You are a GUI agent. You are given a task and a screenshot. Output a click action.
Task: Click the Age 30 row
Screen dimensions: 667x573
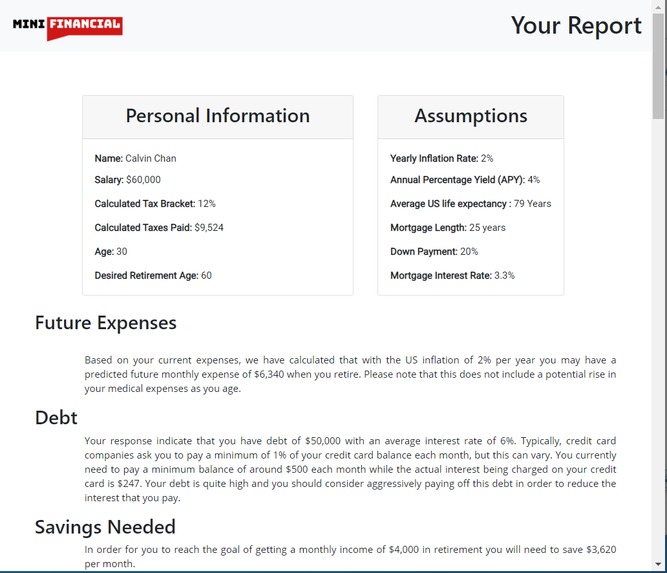click(x=111, y=251)
